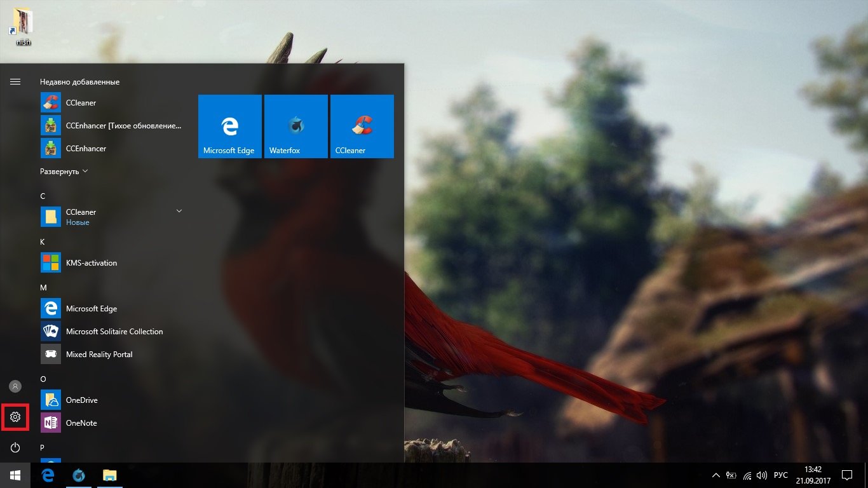Image resolution: width=868 pixels, height=488 pixels.
Task: Launch OneNote from app list
Action: click(112, 423)
